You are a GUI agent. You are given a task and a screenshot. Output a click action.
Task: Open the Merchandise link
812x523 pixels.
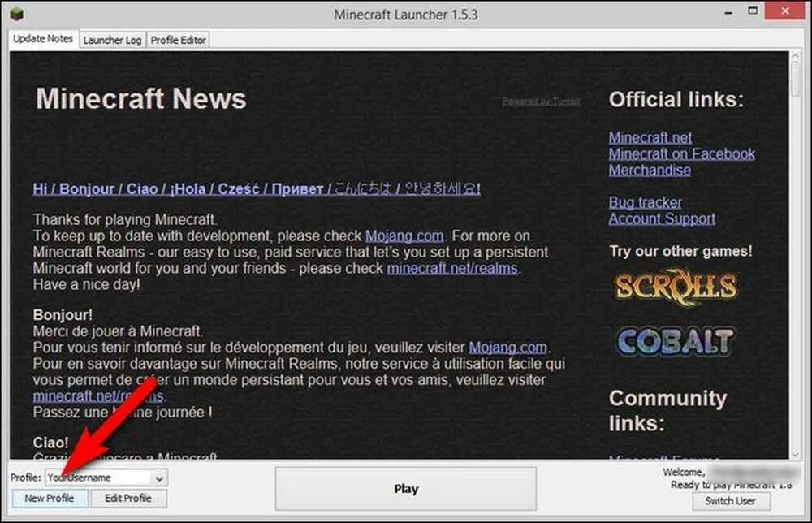click(650, 171)
